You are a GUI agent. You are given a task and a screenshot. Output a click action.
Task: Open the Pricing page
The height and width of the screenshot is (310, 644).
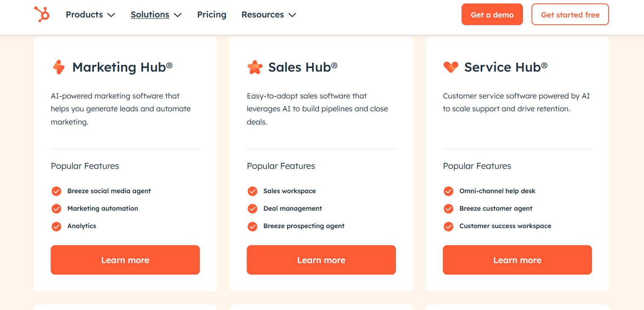tap(211, 14)
